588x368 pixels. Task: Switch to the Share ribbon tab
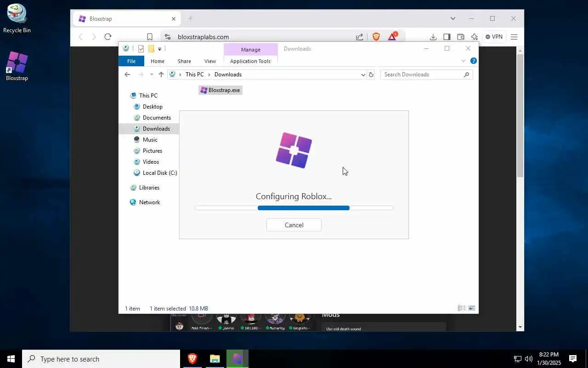click(x=184, y=61)
